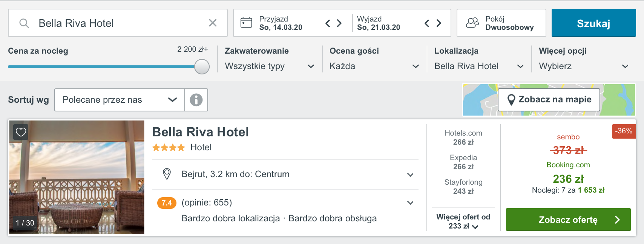644x244 pixels.
Task: Open the Więcej opcji dropdown
Action: click(584, 66)
